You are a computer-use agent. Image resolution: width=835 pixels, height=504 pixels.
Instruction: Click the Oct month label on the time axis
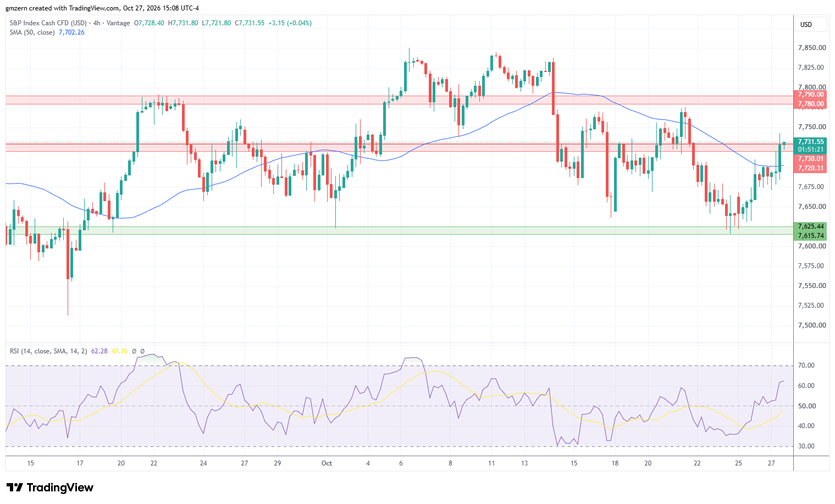(327, 463)
